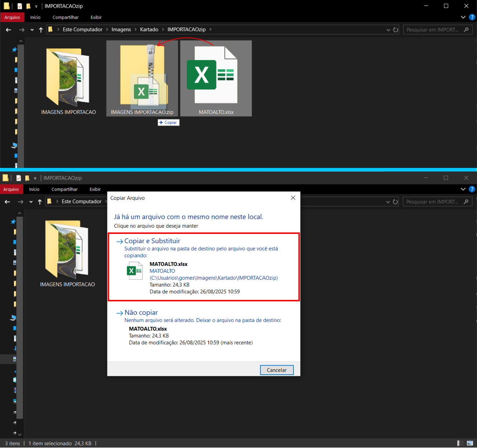Switch to large icons view in the status bar
This screenshot has height=448, width=477.
point(470,443)
